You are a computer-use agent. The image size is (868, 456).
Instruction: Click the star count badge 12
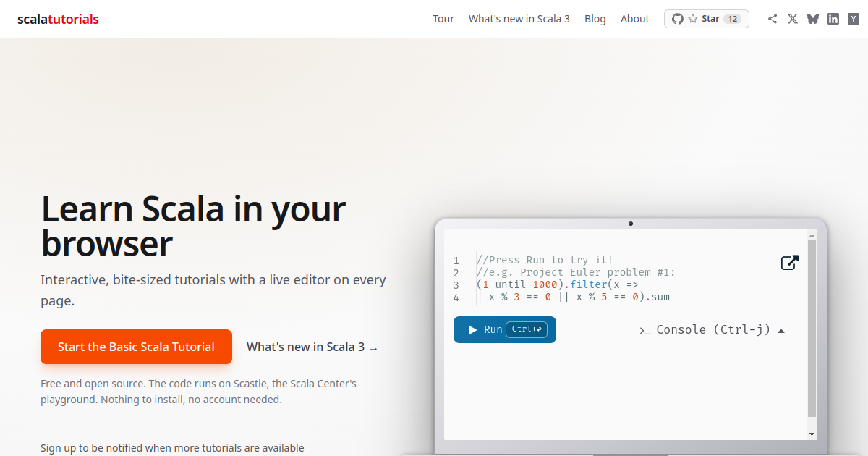pyautogui.click(x=733, y=19)
